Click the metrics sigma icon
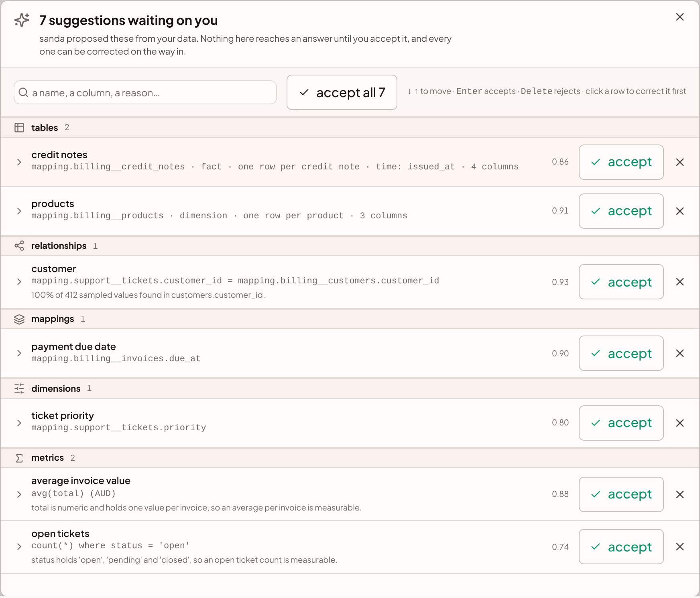 coord(19,458)
